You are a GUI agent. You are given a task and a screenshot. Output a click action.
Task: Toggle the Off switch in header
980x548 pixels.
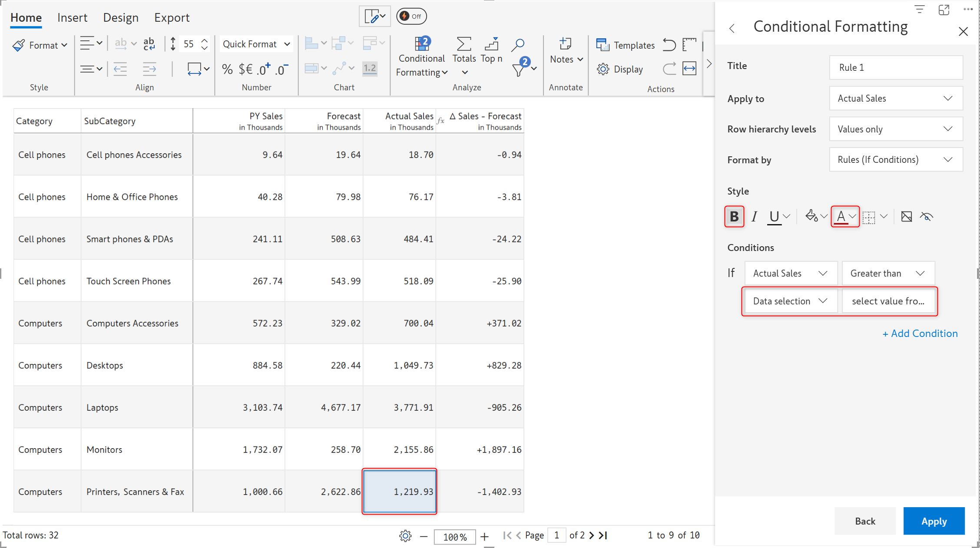[x=411, y=17]
